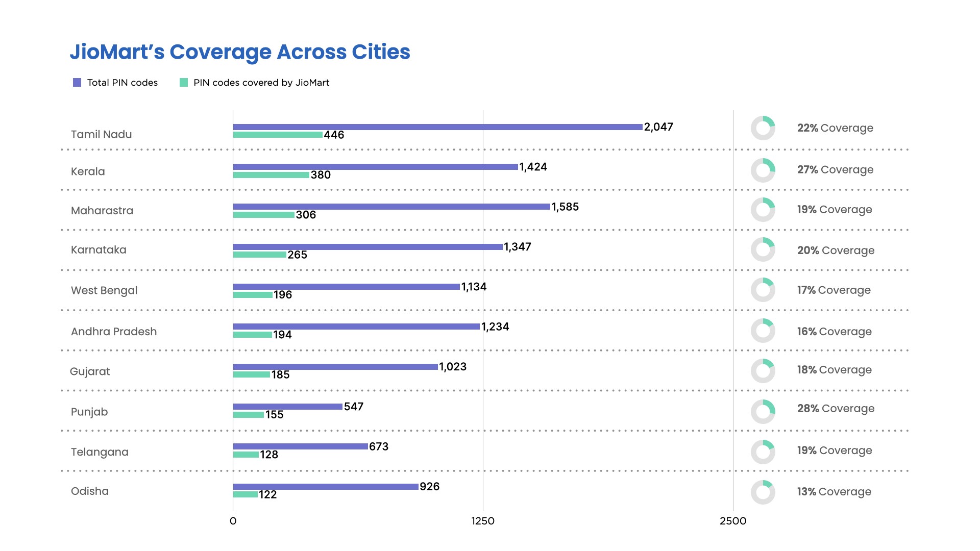Click the Karnataka coverage donut icon
Image resolution: width=980 pixels, height=551 pixels.
[763, 249]
